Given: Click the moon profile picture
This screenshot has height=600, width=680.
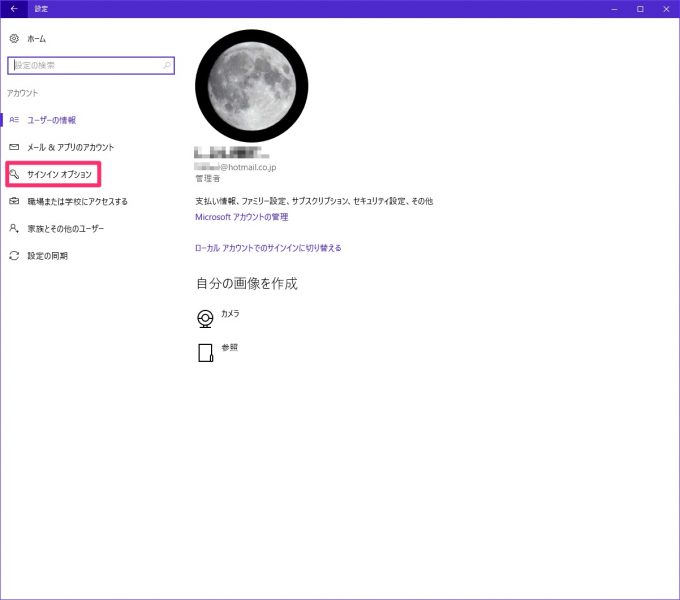Looking at the screenshot, I should click(252, 86).
